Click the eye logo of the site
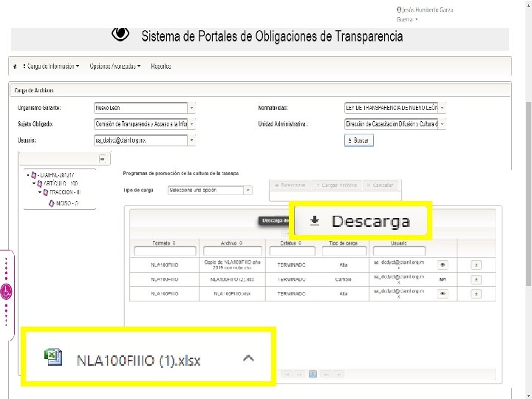 (x=120, y=34)
